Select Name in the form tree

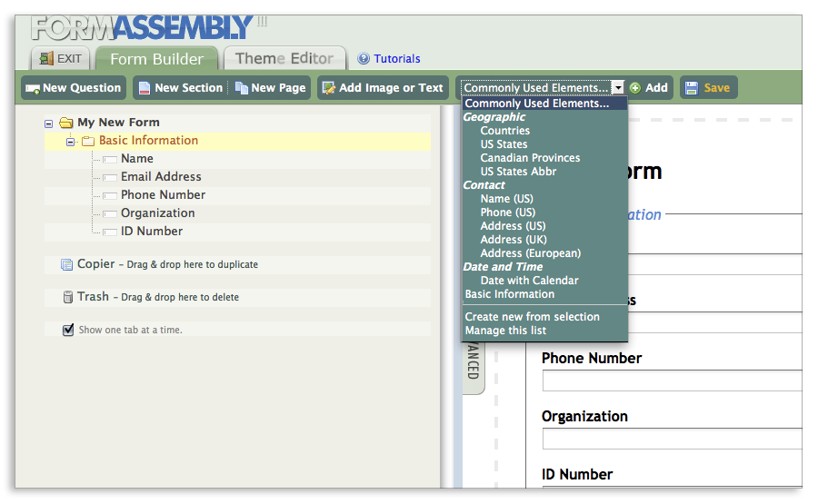(137, 158)
